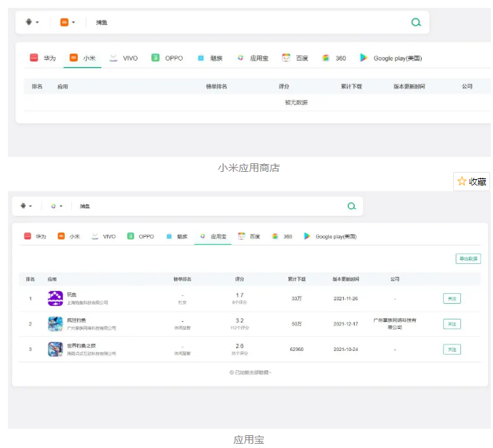Select the 小米 tab in upper panel

pyautogui.click(x=82, y=58)
